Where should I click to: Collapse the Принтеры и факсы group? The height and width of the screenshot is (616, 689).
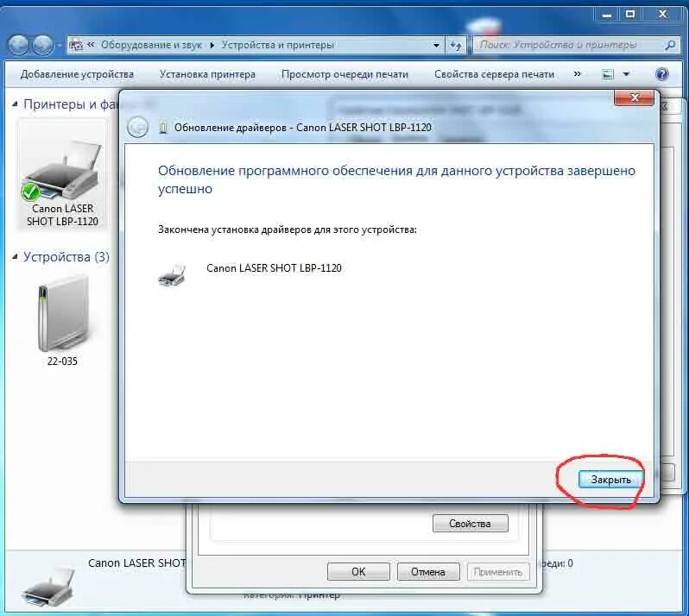click(x=15, y=104)
